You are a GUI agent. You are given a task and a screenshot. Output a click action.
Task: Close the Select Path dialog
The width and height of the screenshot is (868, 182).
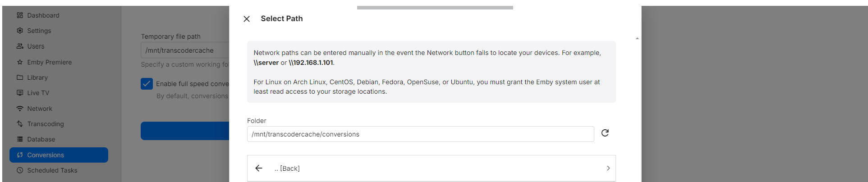[247, 19]
